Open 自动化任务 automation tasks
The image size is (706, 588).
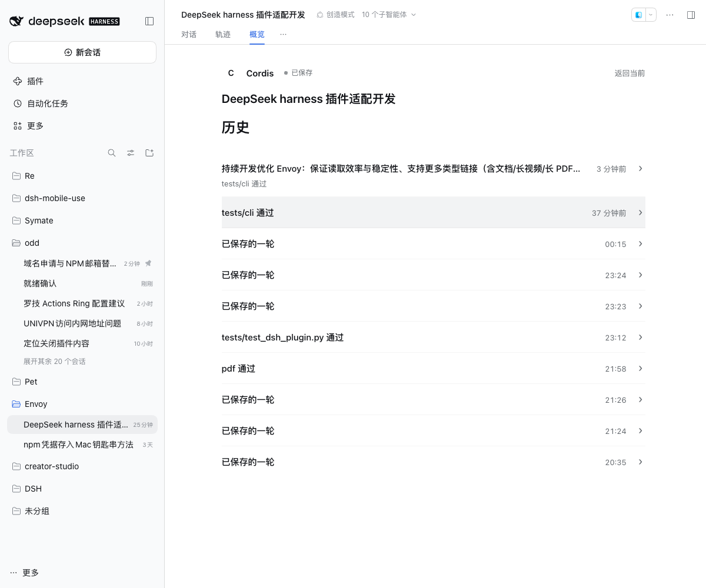tap(82, 103)
